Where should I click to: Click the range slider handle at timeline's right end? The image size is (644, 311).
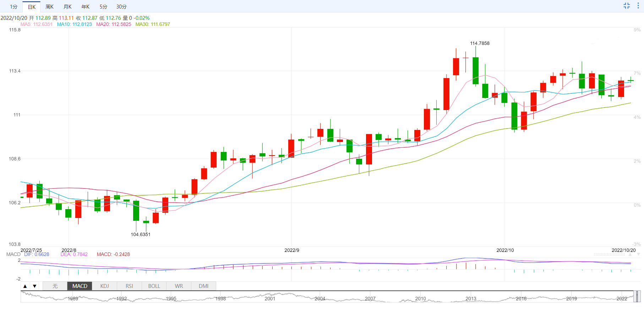[x=638, y=296]
